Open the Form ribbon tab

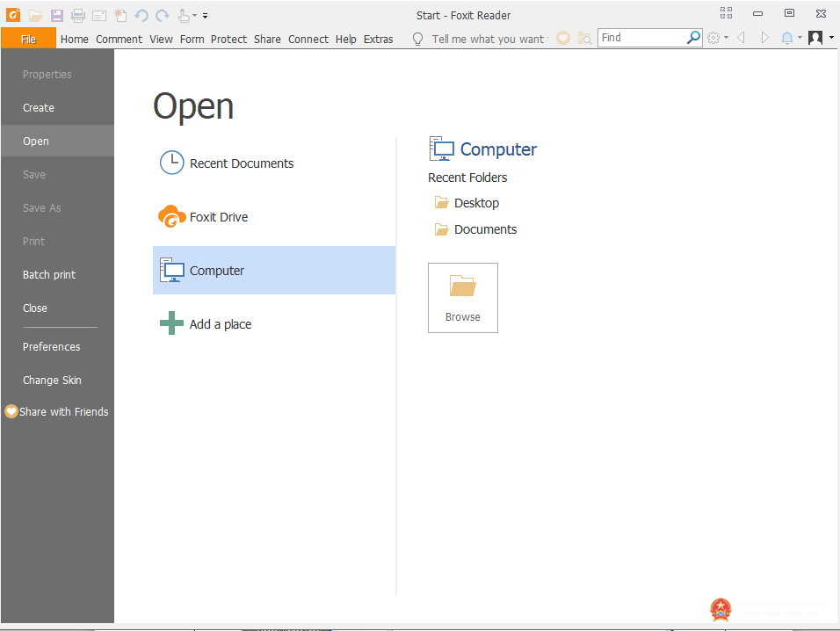tap(192, 39)
